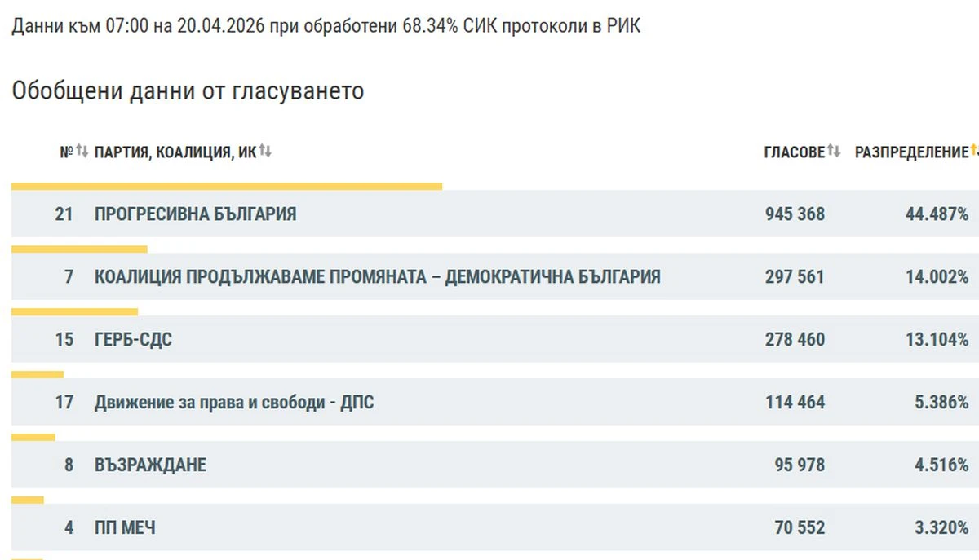Screen dimensions: 979x560
Task: Click the 5.386% distribution value
Action: click(x=941, y=403)
